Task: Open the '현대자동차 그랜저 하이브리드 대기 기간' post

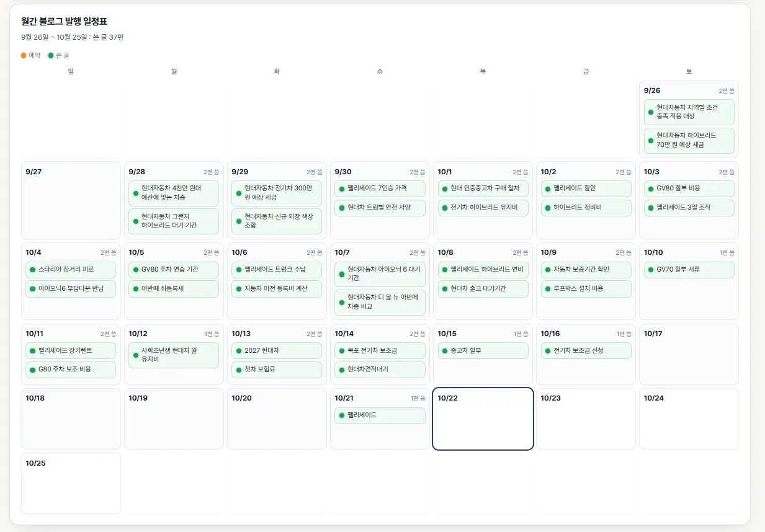Action: [x=174, y=221]
